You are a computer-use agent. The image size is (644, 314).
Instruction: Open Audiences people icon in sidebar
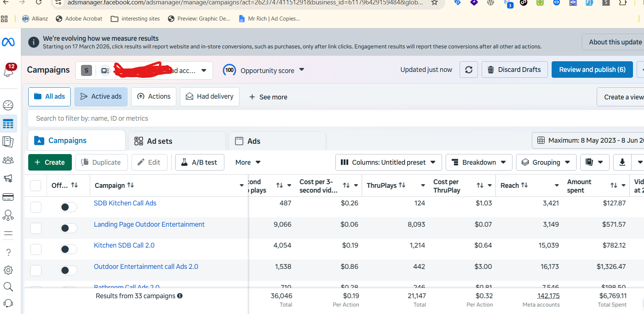[x=8, y=160]
